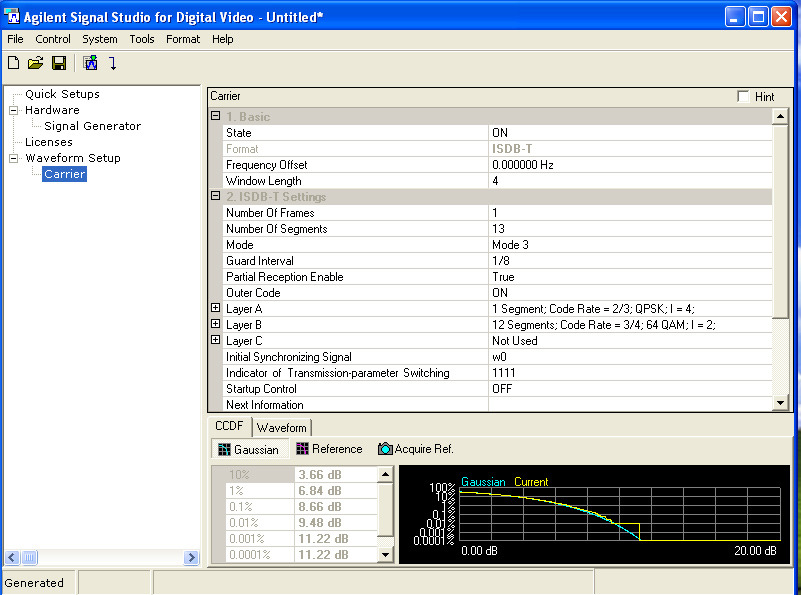This screenshot has width=801, height=595.
Task: Click the 8.66 dB cell in CCDF table
Action: tap(336, 507)
